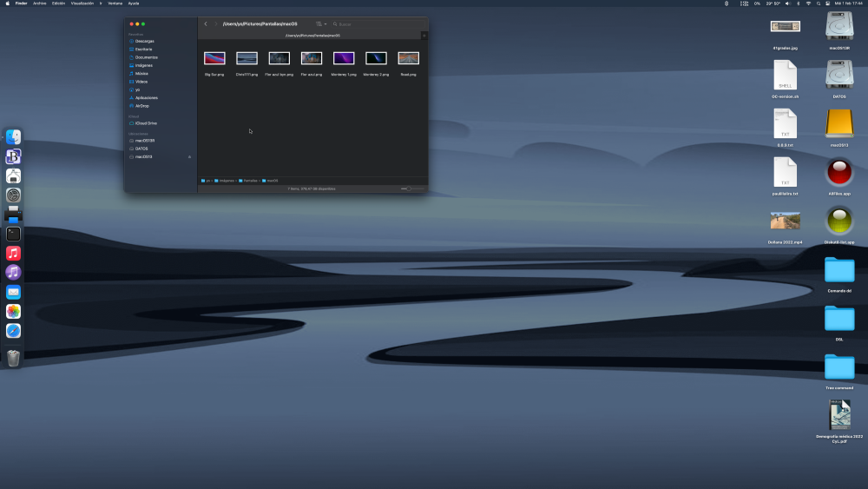This screenshot has height=489, width=868.
Task: Select the DATOS drive icon on desktop
Action: pos(839,76)
